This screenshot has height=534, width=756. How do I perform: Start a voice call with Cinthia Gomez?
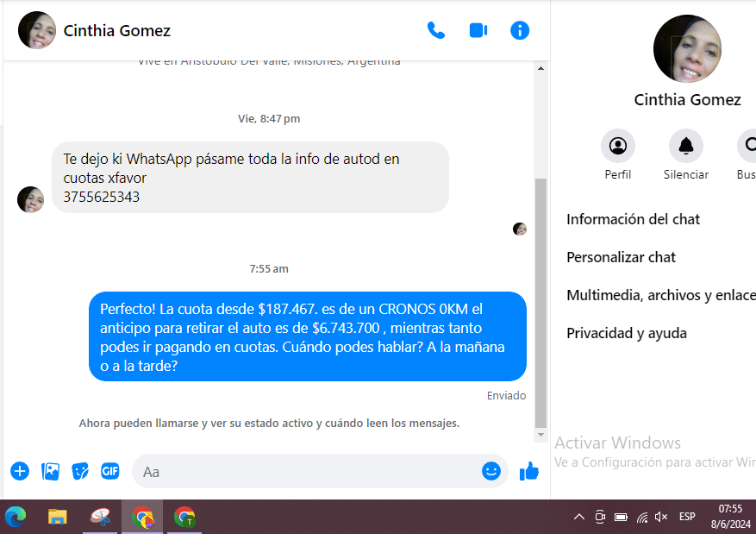pos(436,30)
